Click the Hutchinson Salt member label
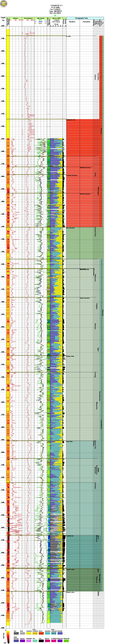The width and height of the screenshot is (135, 644). [71, 120]
